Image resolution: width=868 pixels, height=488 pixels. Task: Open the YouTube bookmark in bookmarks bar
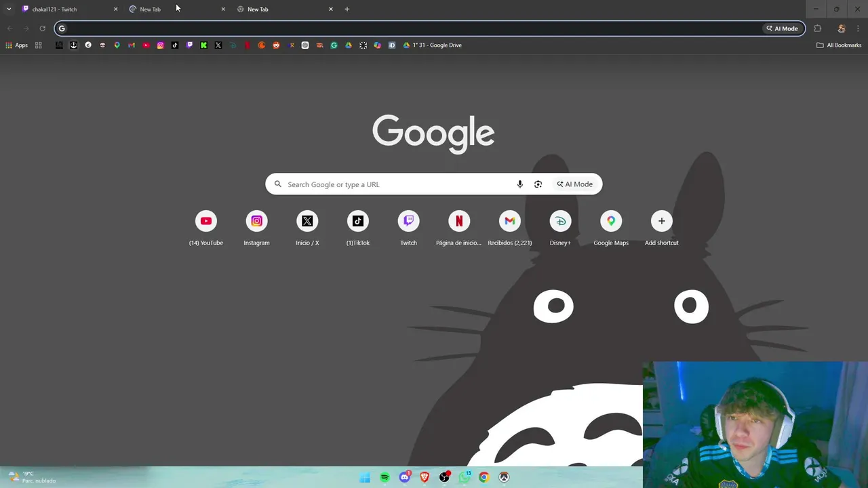click(146, 45)
